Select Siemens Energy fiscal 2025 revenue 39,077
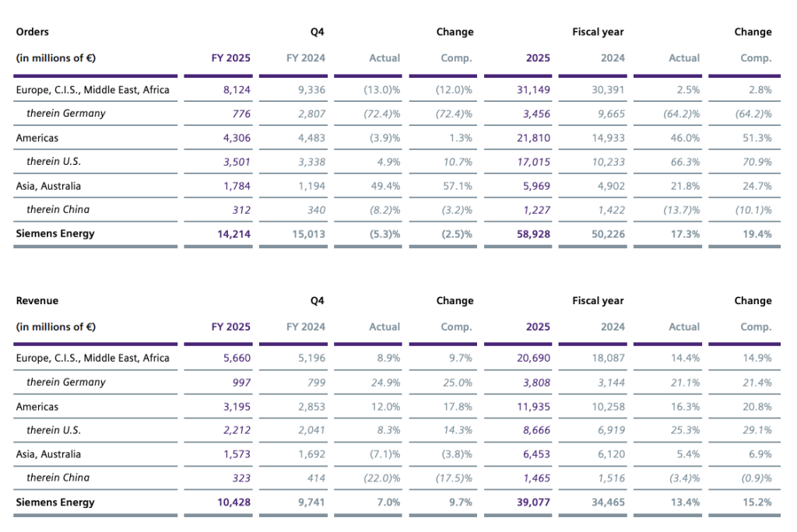Viewport: 797px width, 532px height. (533, 502)
